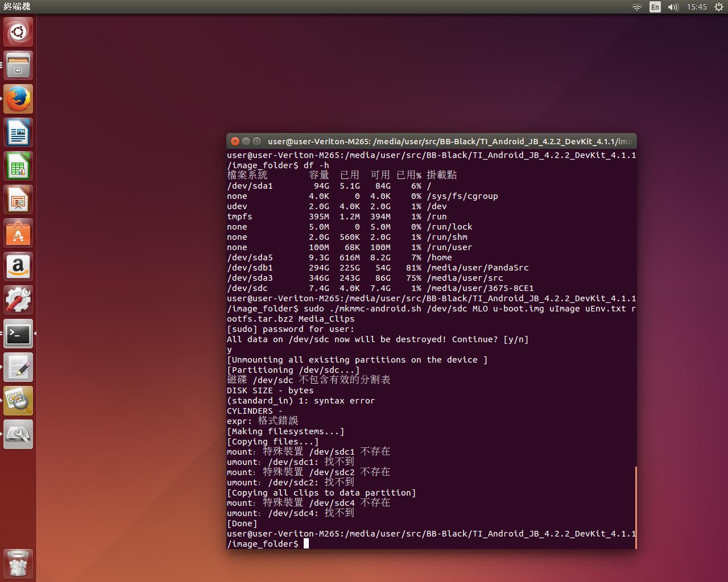Click the terminal prompt cursor
Viewport: 728px width, 582px height.
click(x=306, y=544)
